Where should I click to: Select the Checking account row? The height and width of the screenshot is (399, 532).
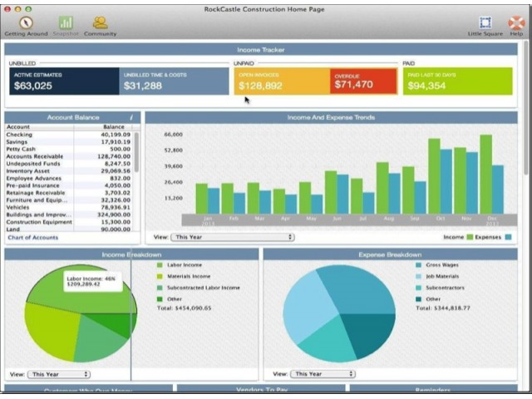coord(68,135)
